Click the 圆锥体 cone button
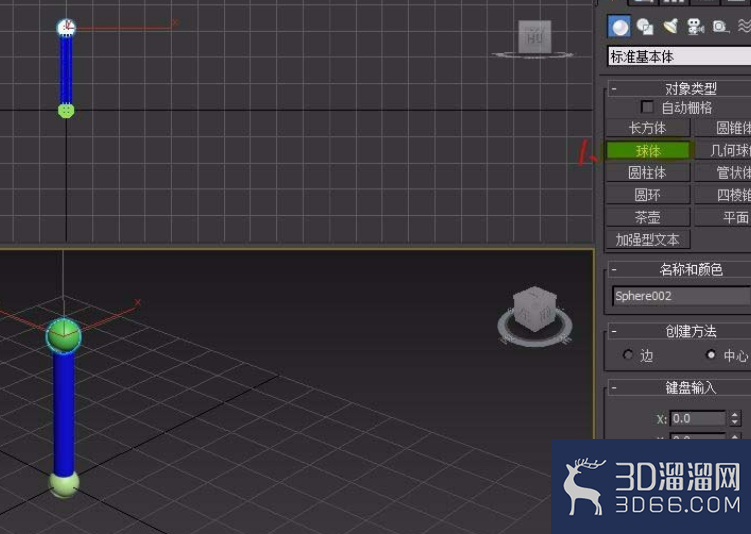Screen dimensions: 751x534 pyautogui.click(x=723, y=128)
